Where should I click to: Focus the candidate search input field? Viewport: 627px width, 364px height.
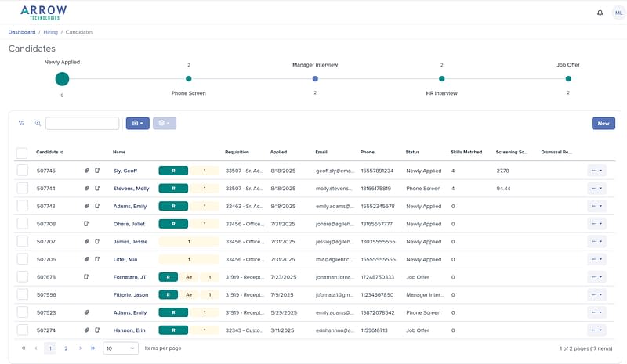click(x=82, y=123)
